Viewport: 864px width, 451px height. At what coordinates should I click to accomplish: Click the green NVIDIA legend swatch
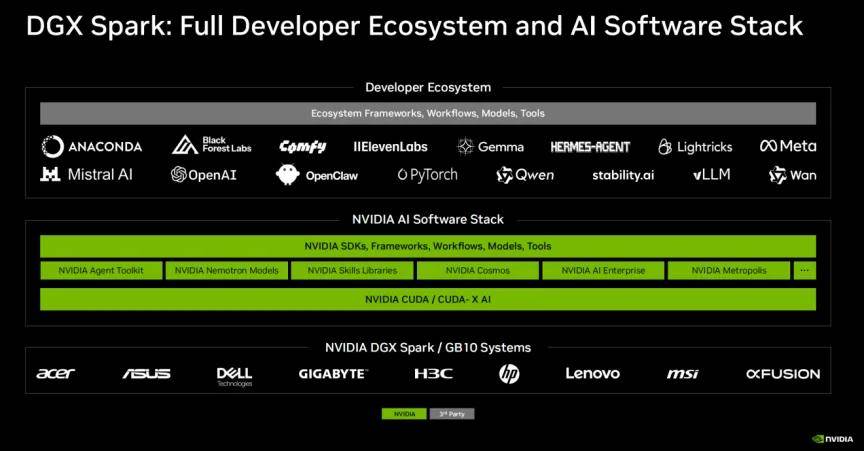[x=404, y=414]
